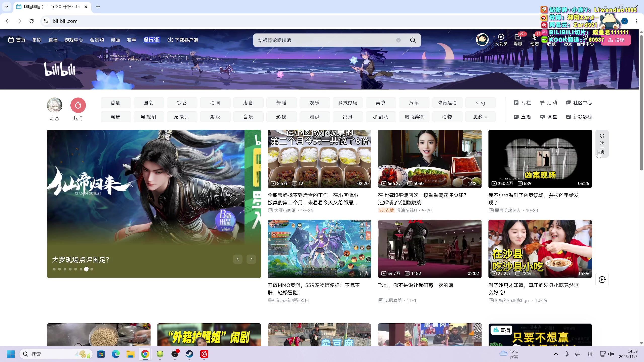Open the 热门 hot flame icon
This screenshot has width=644, height=362.
click(x=78, y=105)
